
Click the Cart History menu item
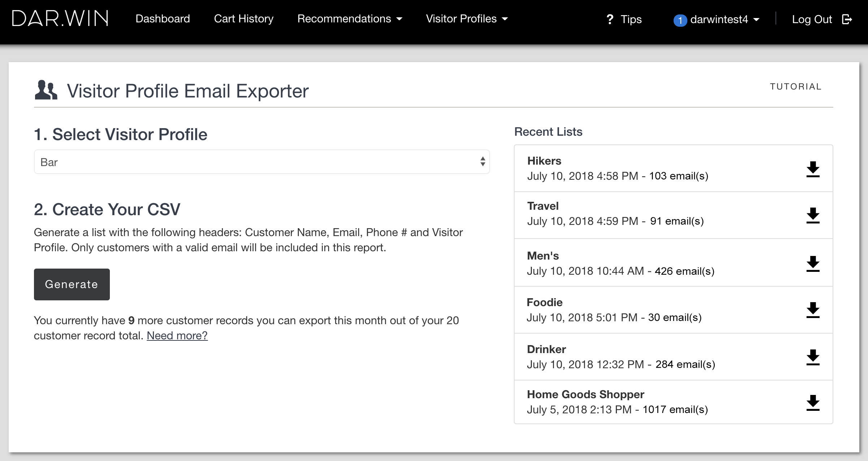pyautogui.click(x=243, y=18)
